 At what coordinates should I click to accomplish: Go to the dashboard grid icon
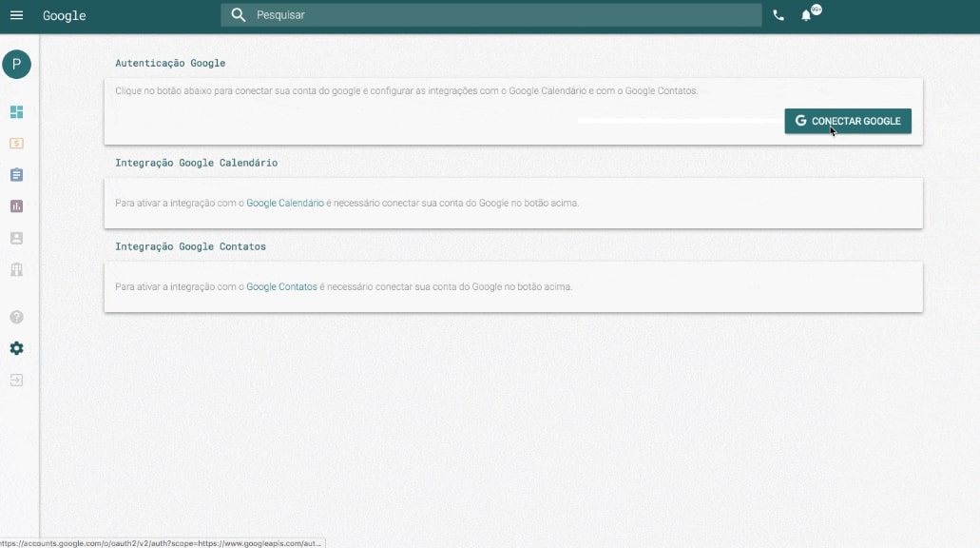(17, 112)
